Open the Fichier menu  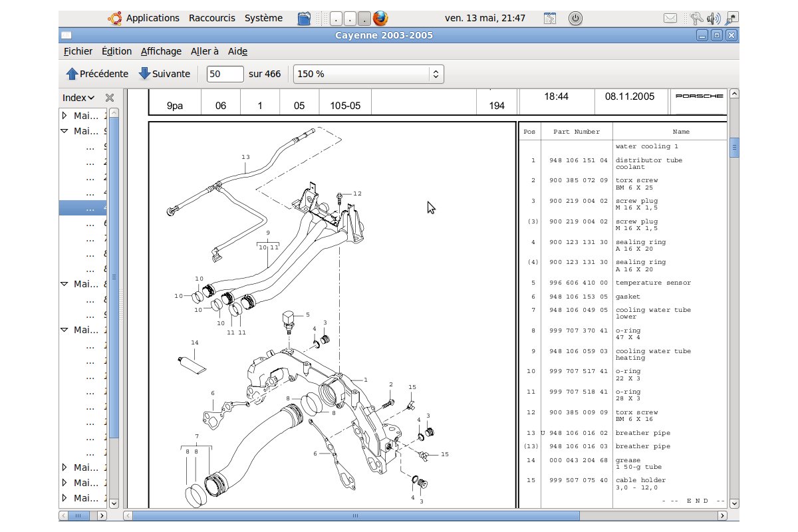point(78,51)
